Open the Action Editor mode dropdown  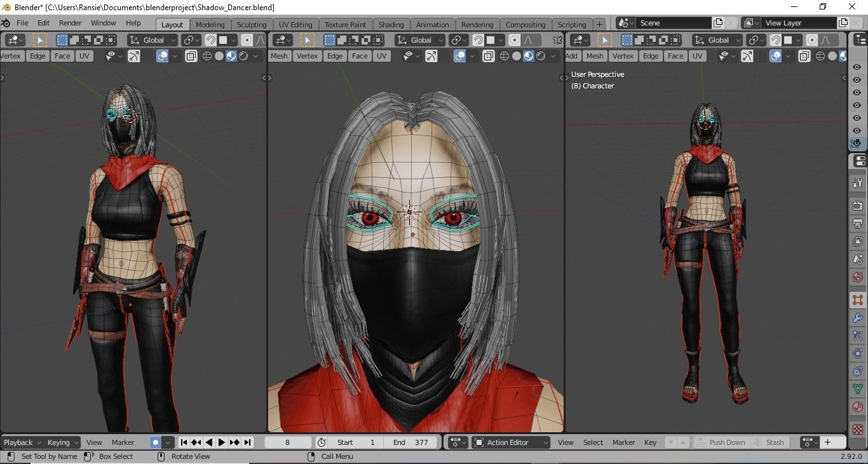pos(511,442)
